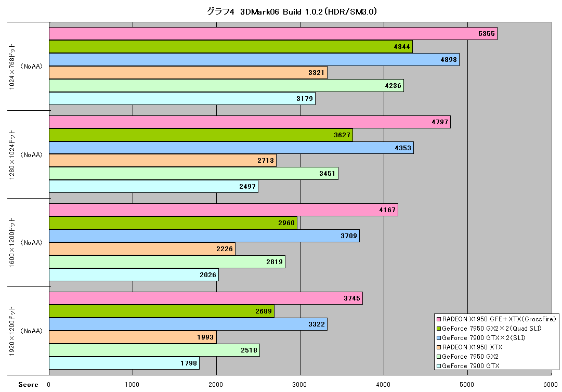Select the bar labeled 4898

click(254, 59)
